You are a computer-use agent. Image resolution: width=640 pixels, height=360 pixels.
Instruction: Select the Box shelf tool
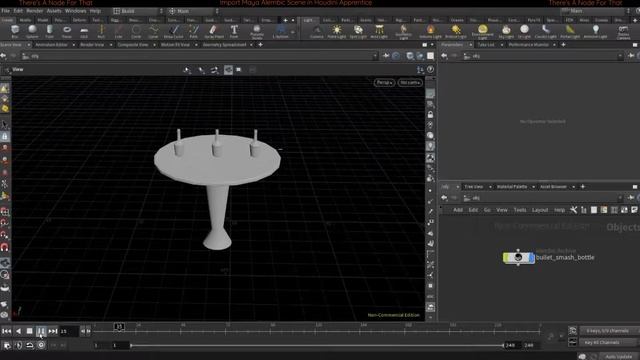coord(15,31)
